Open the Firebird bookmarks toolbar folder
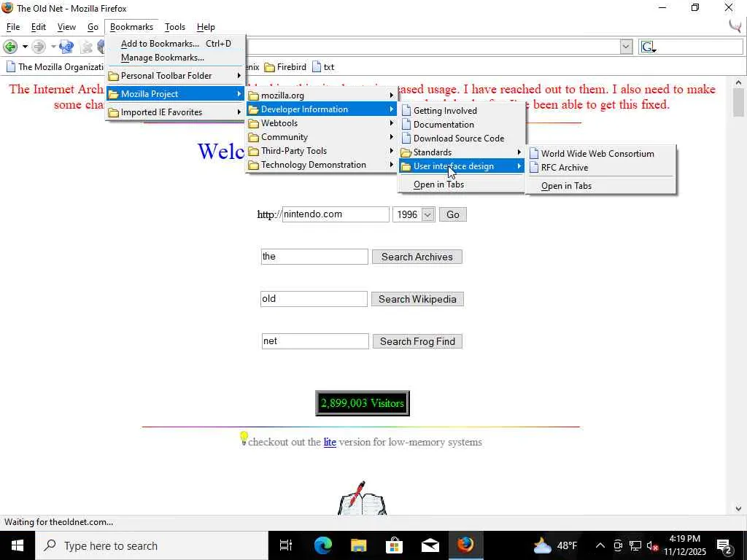The image size is (747, 560). coord(285,67)
